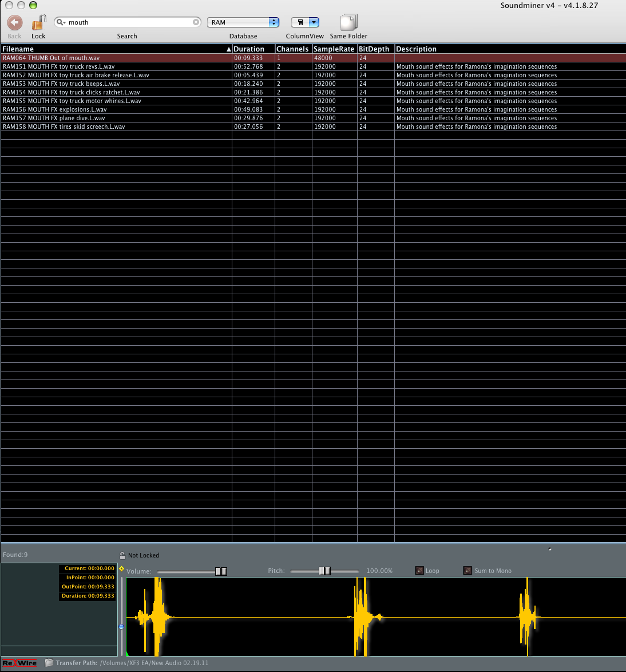Sort by the Description column header
This screenshot has height=672, width=626.
[x=510, y=49]
